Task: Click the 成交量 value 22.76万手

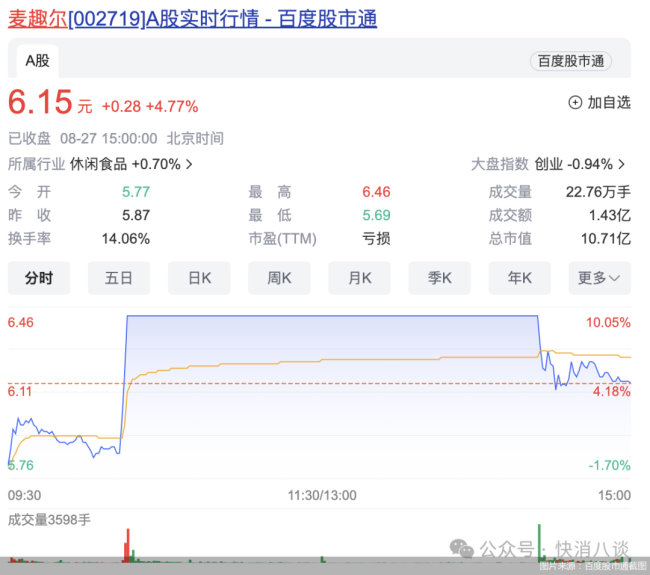Action: 598,192
